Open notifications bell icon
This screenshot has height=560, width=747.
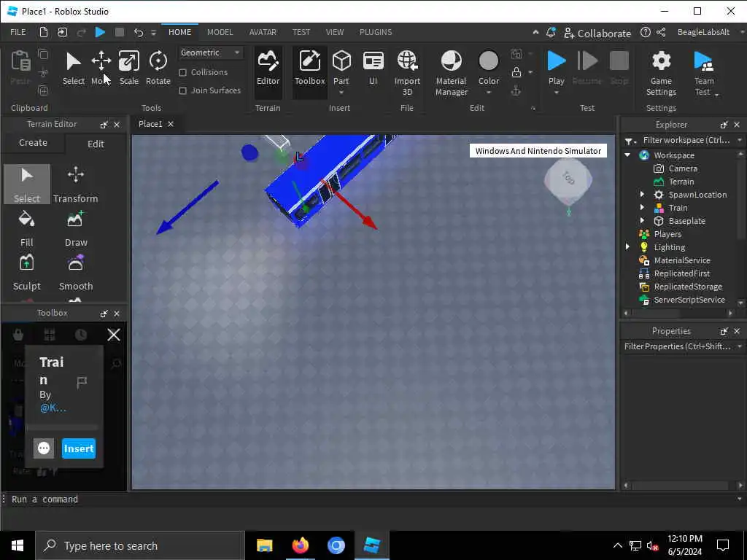pyautogui.click(x=551, y=32)
